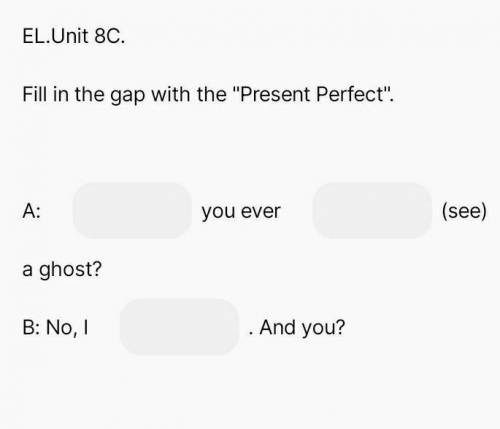Click the word "gap" in the instructions

[x=128, y=96]
